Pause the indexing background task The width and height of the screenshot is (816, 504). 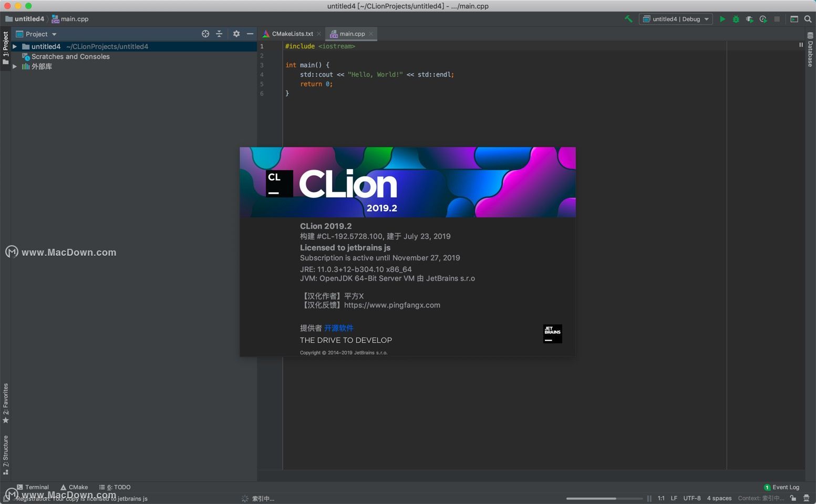(x=649, y=498)
